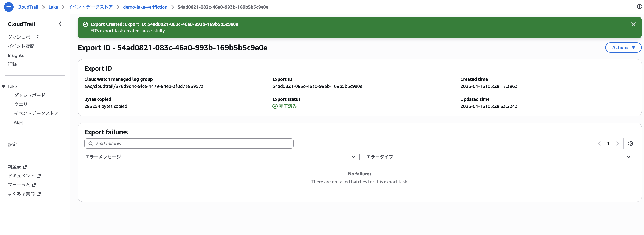Open ダッシュボード in the top sidebar section
This screenshot has width=644, height=235.
click(23, 37)
